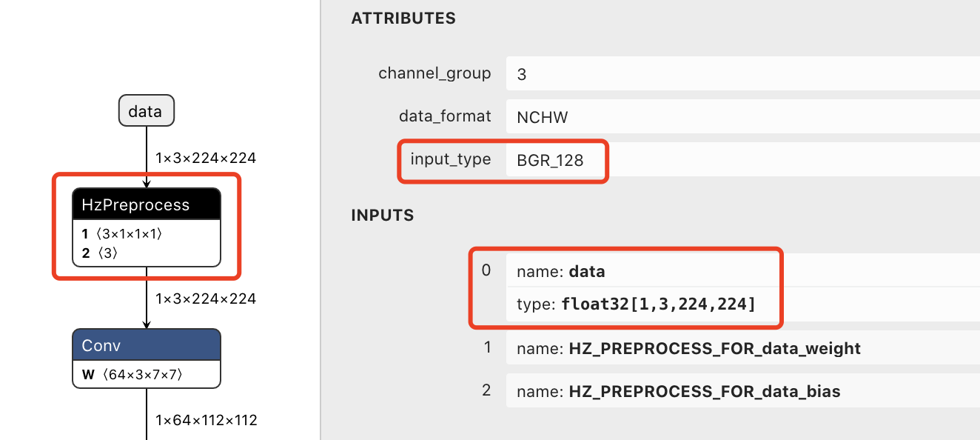Image resolution: width=980 pixels, height=440 pixels.
Task: Click the data_format attribute label
Action: pyautogui.click(x=445, y=116)
